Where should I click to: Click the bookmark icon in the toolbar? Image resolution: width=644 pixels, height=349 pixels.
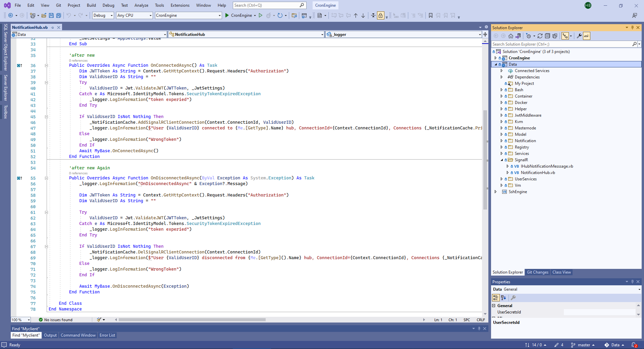click(431, 15)
